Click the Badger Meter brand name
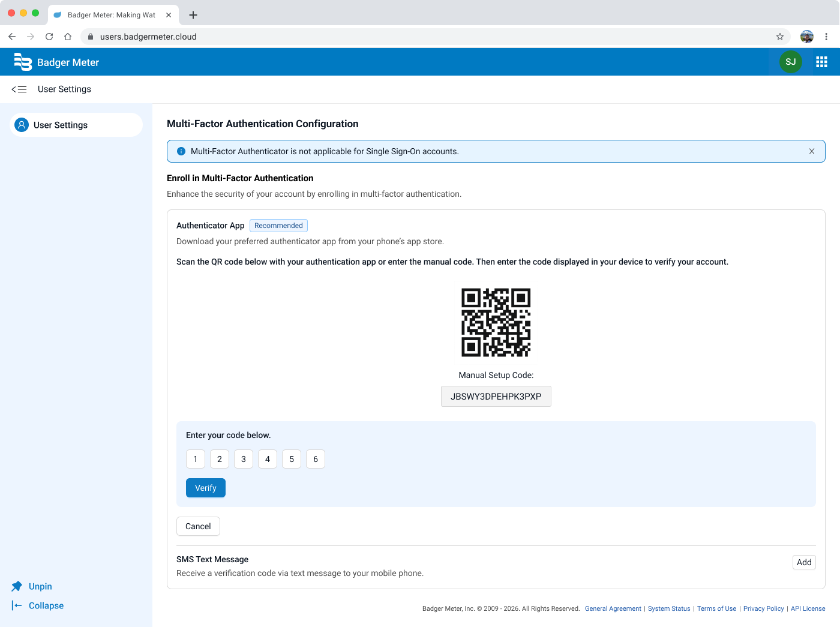Image resolution: width=840 pixels, height=627 pixels. coord(68,62)
